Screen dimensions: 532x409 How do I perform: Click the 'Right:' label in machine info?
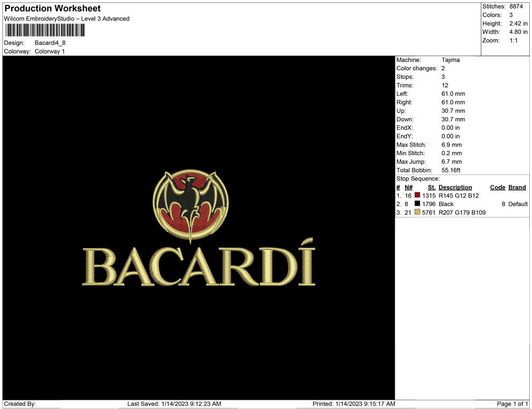click(405, 103)
